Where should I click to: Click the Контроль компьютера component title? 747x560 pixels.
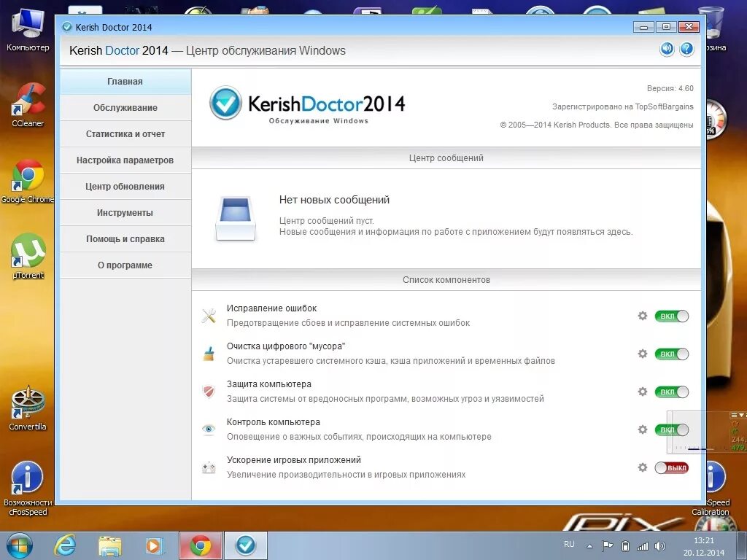(x=273, y=422)
